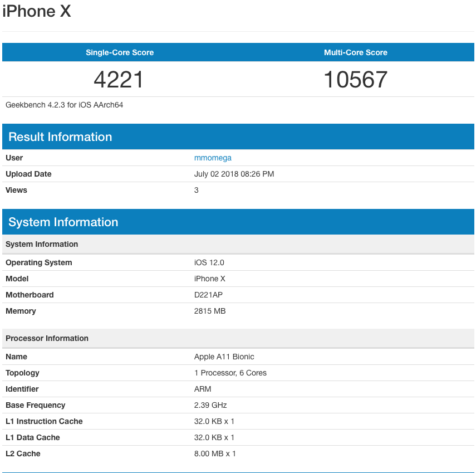This screenshot has height=473, width=476.
Task: Select the '8.00 MB x 1' value
Action: [x=215, y=454]
